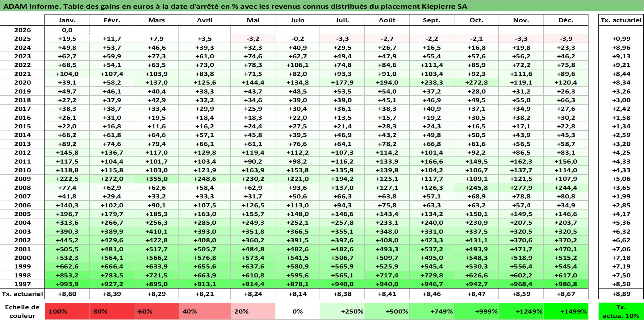This screenshot has height=320, width=644.
Task: Select the Sept. column header
Action: [432, 20]
